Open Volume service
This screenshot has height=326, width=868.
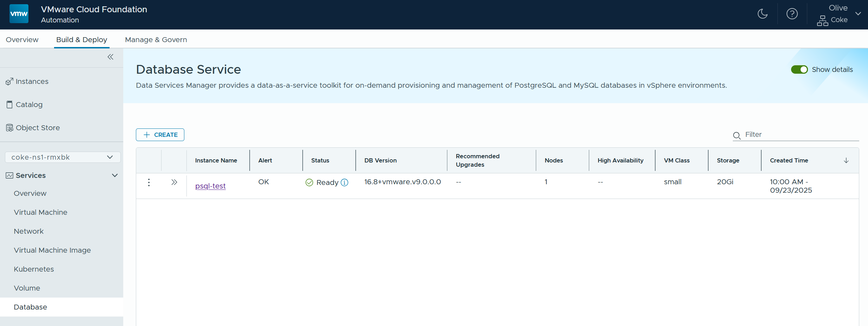(x=27, y=288)
